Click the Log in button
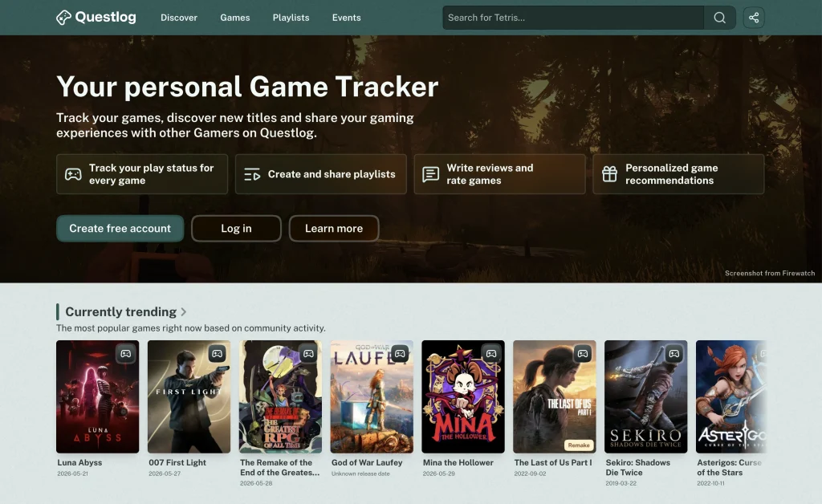The height and width of the screenshot is (504, 822). 237,229
